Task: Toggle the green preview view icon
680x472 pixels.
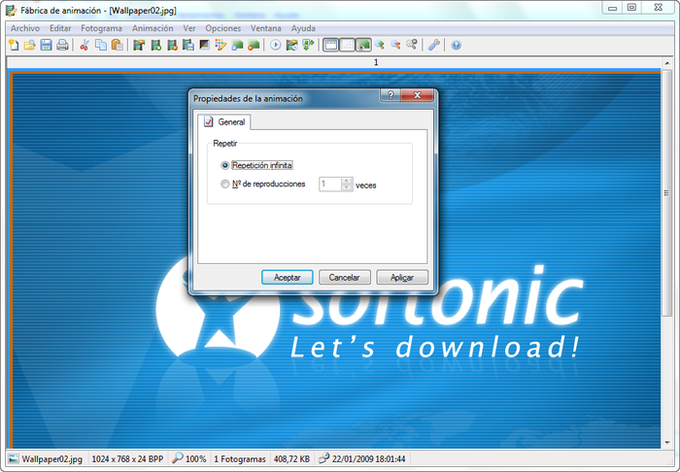Action: (363, 45)
